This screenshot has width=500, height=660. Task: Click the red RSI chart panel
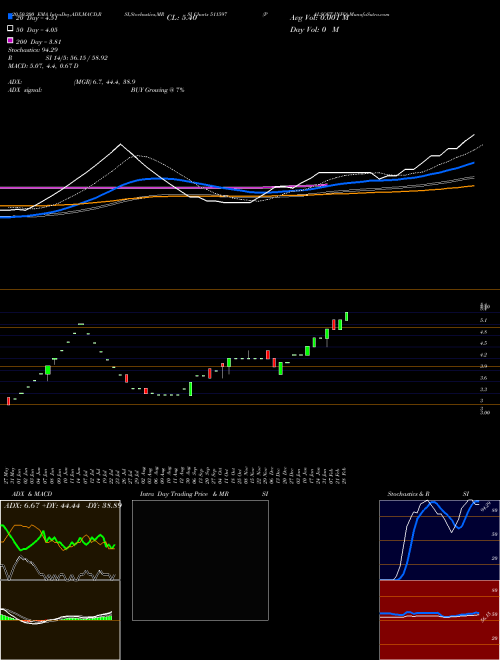[x=439, y=620]
